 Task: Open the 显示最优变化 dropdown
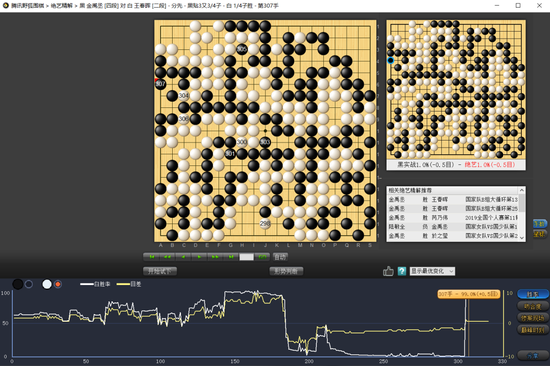click(432, 271)
